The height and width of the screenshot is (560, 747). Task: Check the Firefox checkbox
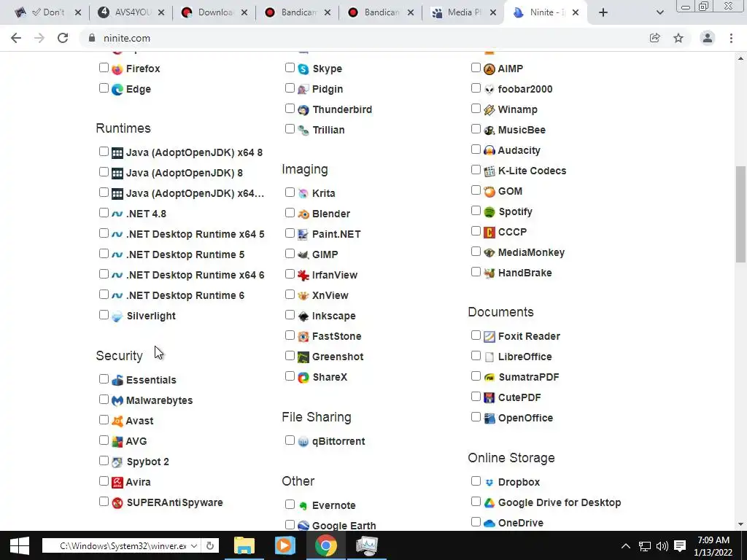click(104, 68)
